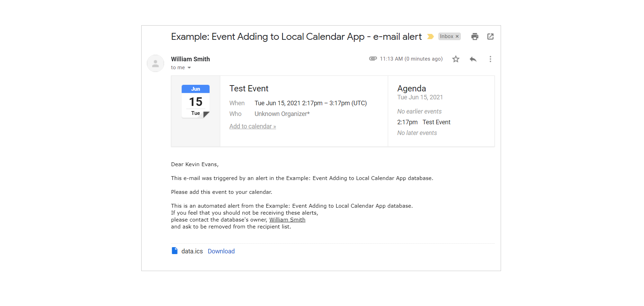The height and width of the screenshot is (306, 644).
Task: Remove the Inbox label with its x
Action: point(457,37)
